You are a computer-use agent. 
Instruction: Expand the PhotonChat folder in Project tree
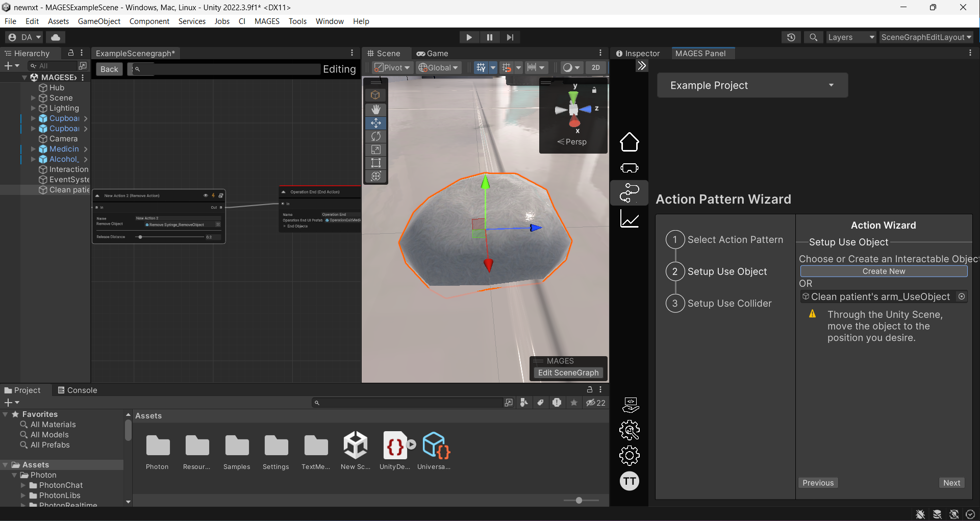[x=23, y=485]
